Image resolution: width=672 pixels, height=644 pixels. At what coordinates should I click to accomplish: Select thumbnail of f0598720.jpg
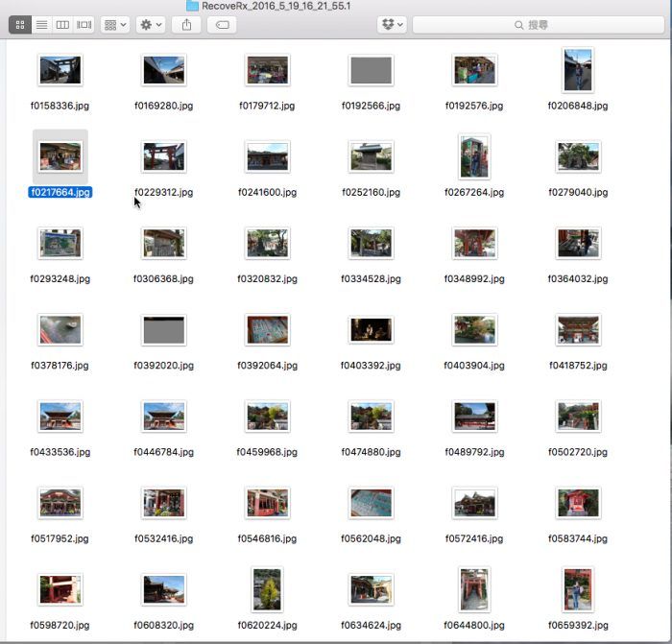(x=60, y=589)
